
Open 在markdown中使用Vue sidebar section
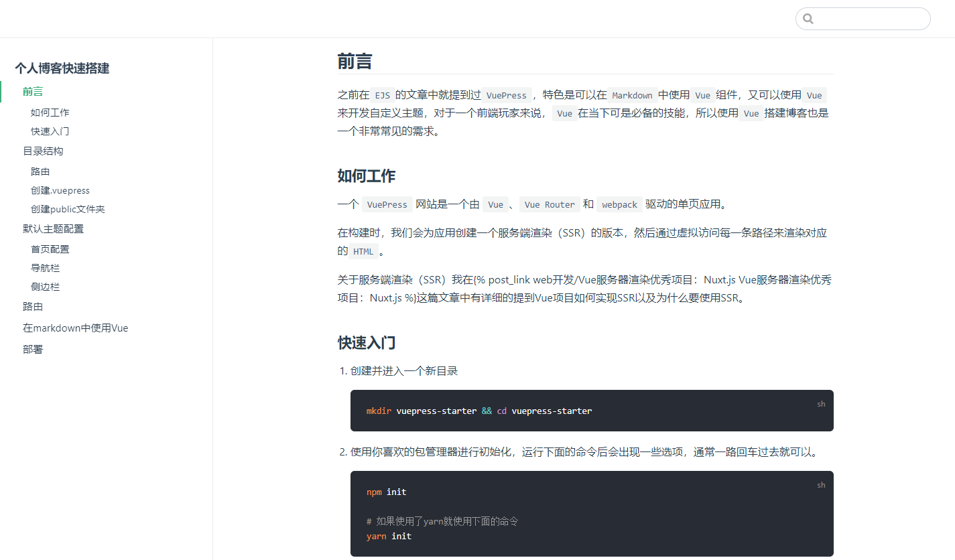pyautogui.click(x=75, y=328)
